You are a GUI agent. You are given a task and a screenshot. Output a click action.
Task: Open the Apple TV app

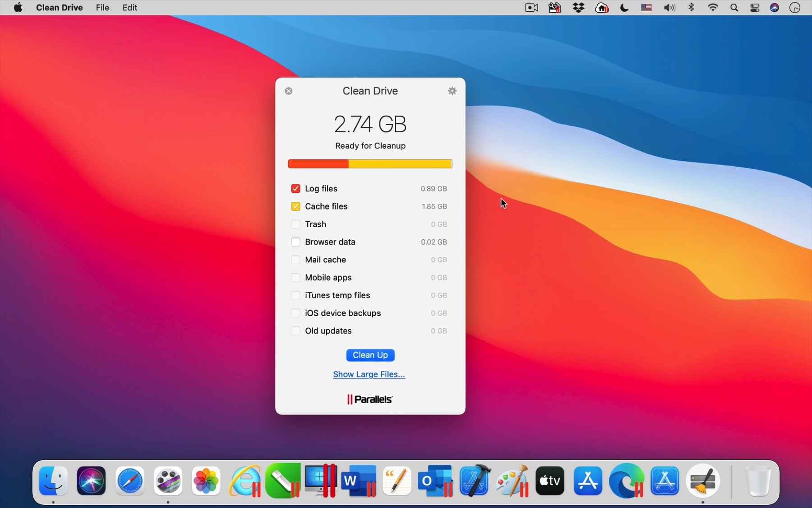point(549,480)
